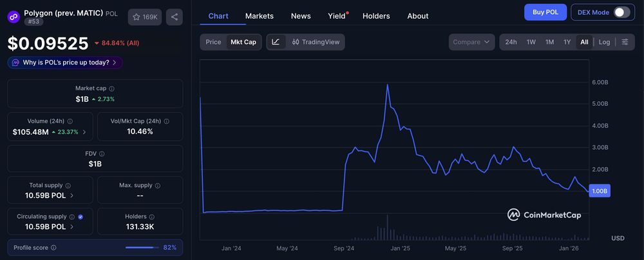The height and width of the screenshot is (260, 644).
Task: Expand Total supply chevron
Action: [x=72, y=195]
